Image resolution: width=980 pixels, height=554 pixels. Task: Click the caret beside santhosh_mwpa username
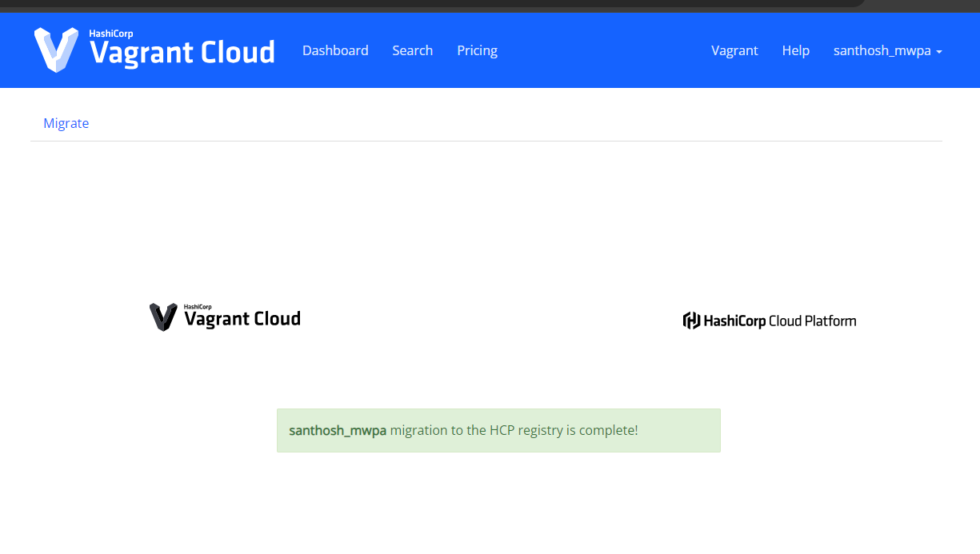(939, 52)
